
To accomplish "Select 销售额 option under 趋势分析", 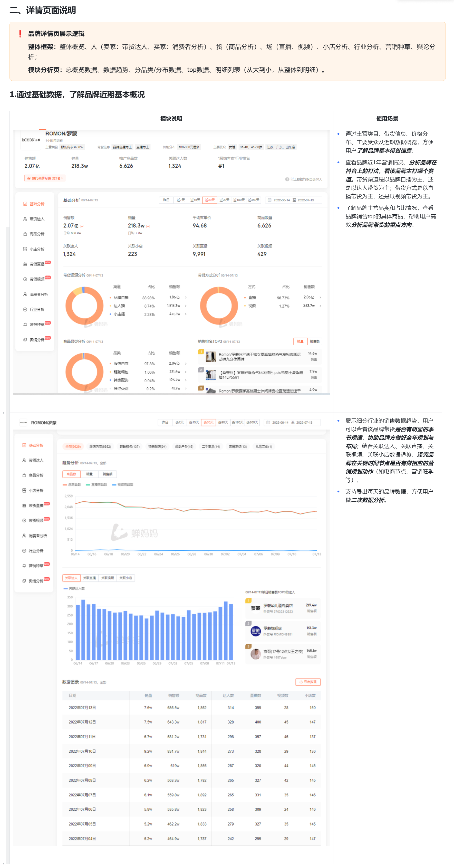I will coord(108,474).
